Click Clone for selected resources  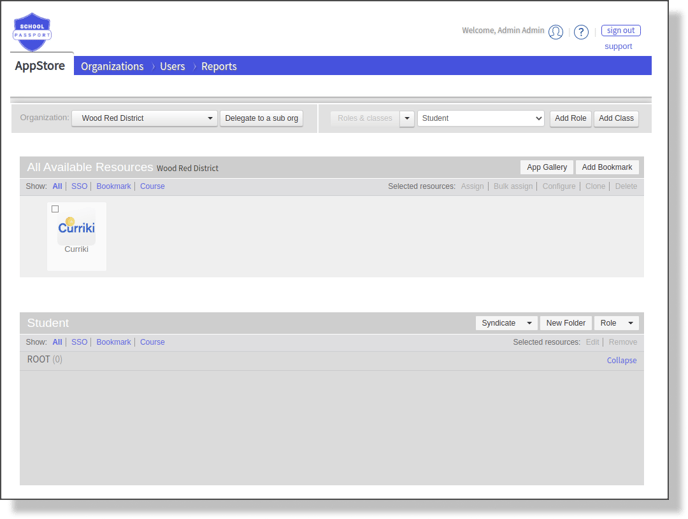(595, 186)
